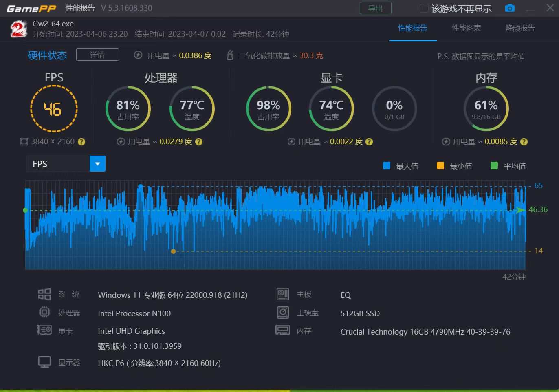
Task: Click the 46.36 average value label
Action: tap(538, 210)
